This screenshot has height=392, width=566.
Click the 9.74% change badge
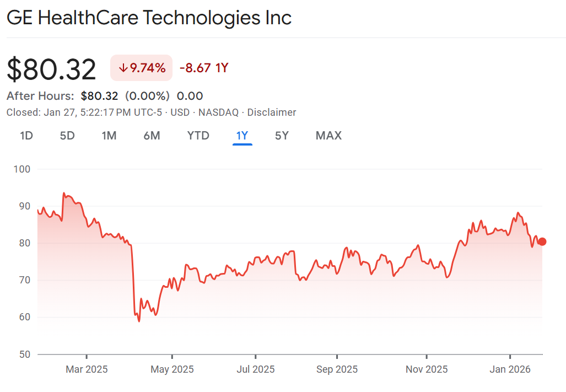[x=142, y=68]
